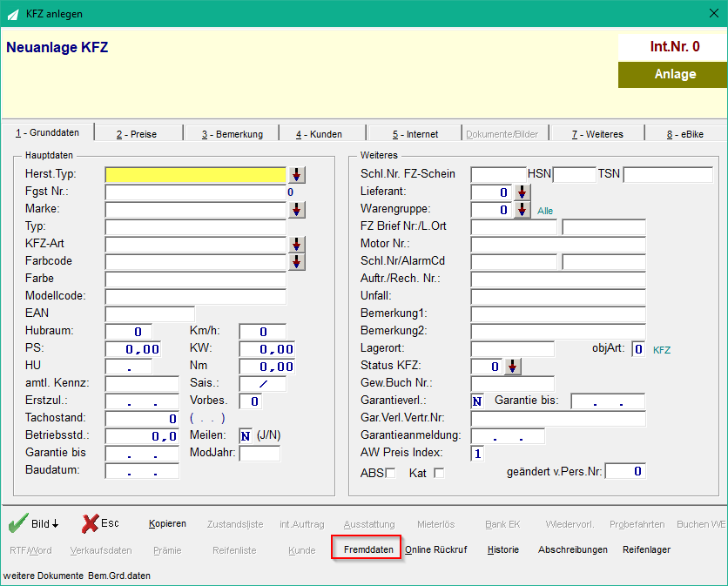Open the Herst.Typ dropdown arrow

(297, 175)
